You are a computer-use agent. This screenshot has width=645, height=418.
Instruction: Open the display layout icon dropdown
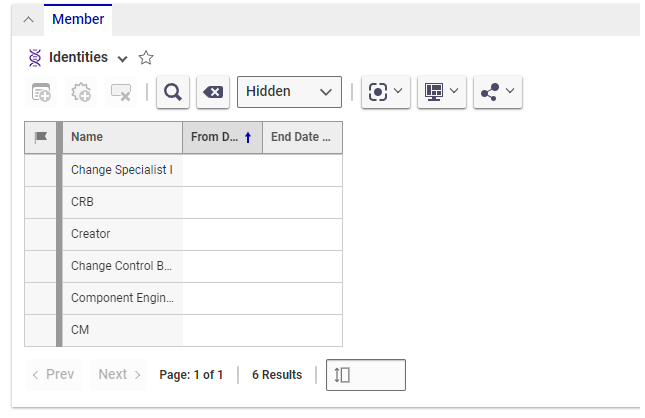(442, 92)
